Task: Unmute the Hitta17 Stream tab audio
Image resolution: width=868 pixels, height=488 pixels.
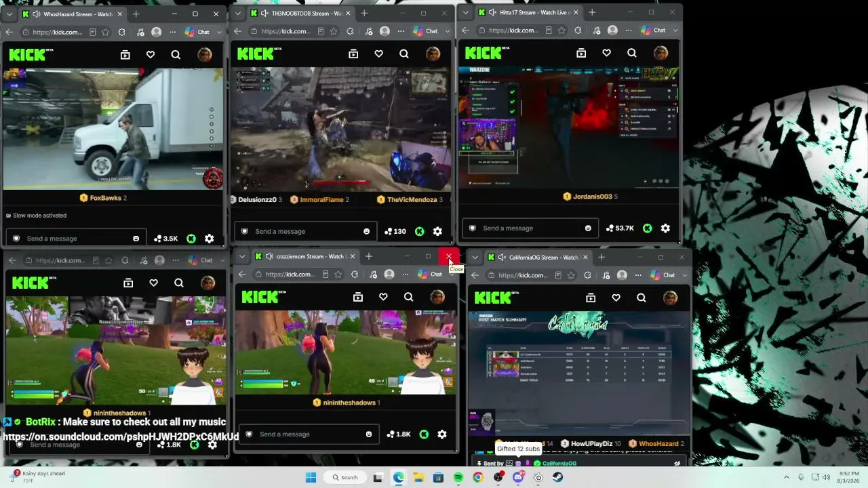Action: click(x=492, y=12)
